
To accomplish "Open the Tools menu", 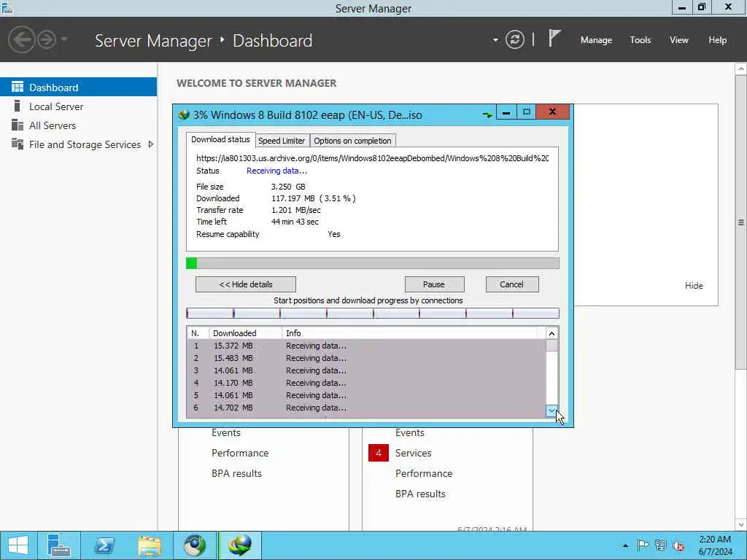I will tap(640, 40).
